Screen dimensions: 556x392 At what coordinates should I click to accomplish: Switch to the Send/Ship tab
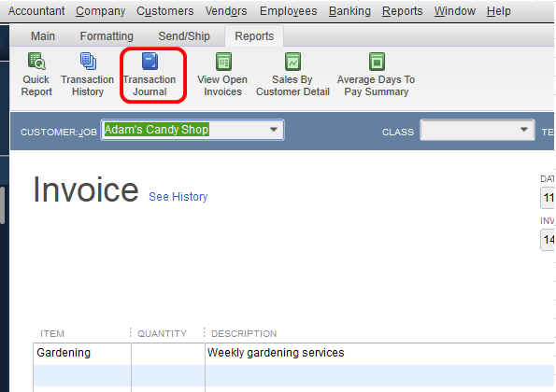click(x=184, y=36)
